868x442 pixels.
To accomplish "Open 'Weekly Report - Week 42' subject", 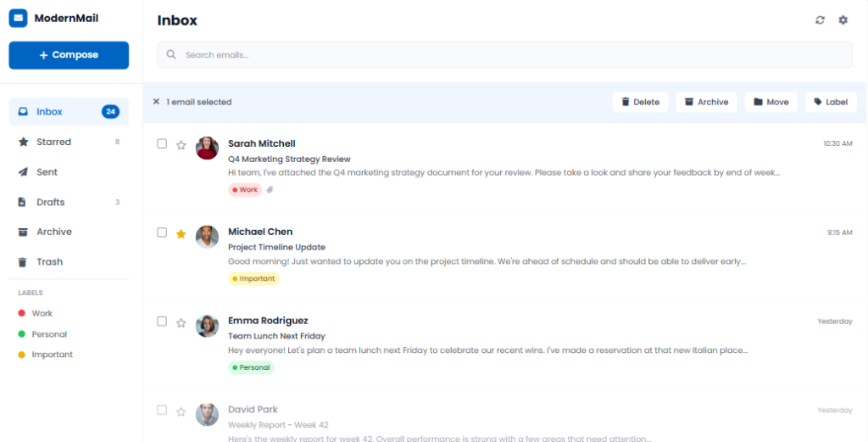I will click(278, 425).
